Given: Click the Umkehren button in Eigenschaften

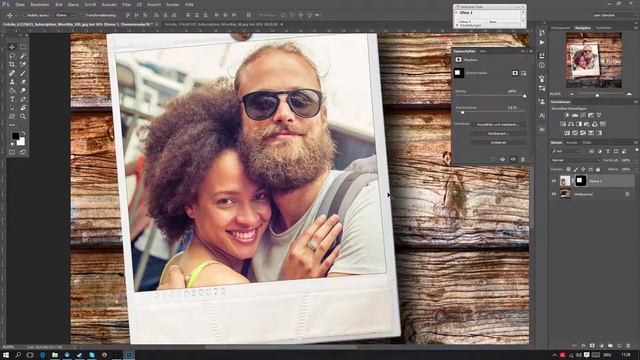Looking at the screenshot, I should [498, 142].
